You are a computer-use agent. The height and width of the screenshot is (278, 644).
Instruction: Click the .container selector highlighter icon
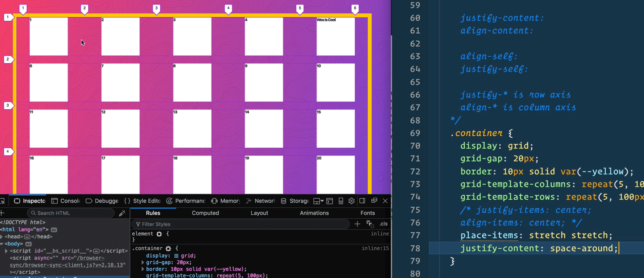coord(168,248)
